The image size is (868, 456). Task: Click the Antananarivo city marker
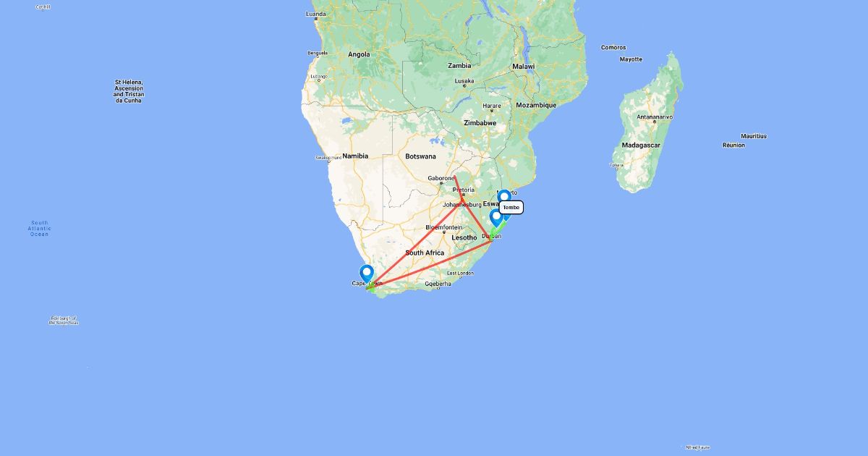(x=655, y=122)
